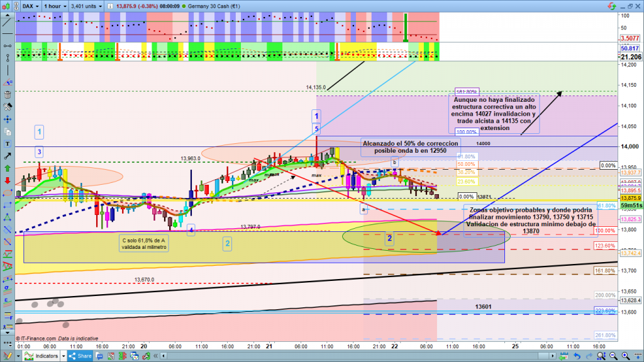Open the 3,401 units dropdown
This screenshot has width=644, height=362.
(86, 6)
